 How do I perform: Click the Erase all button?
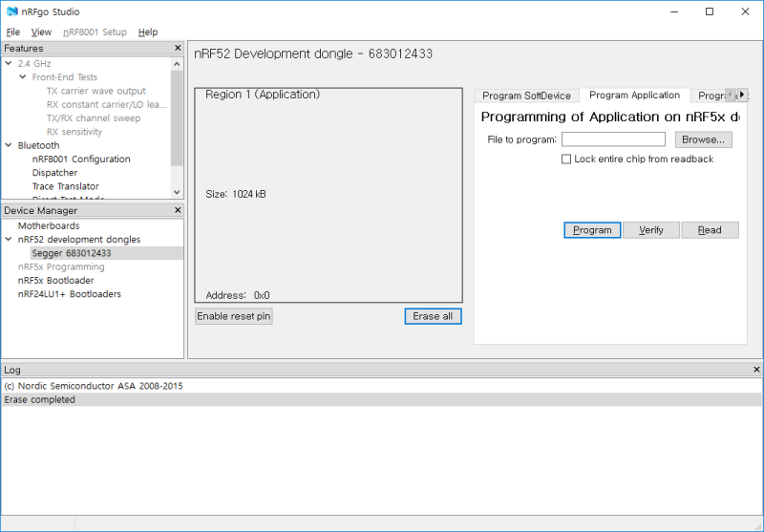pyautogui.click(x=433, y=316)
